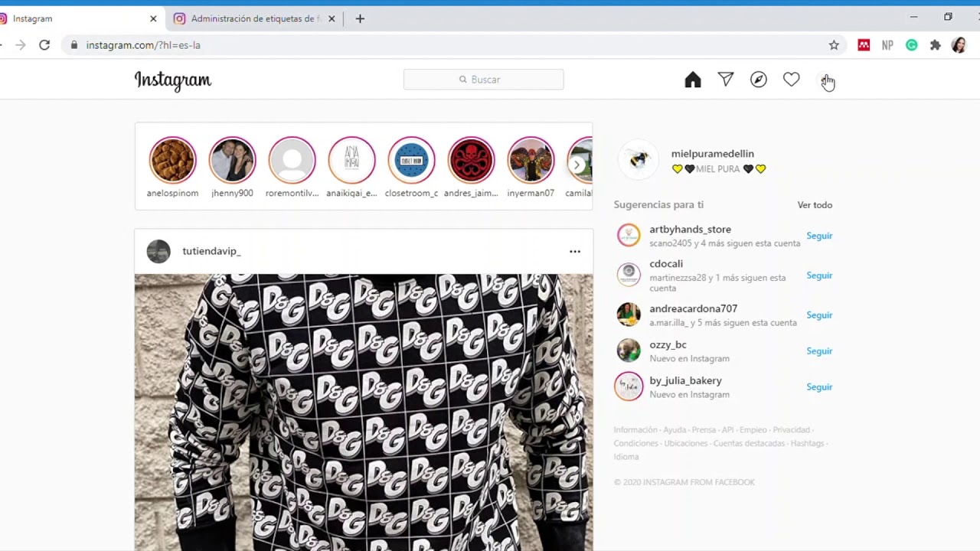980x551 pixels.
Task: Open tutiendavip_ D&G sweater post image
Action: 364,412
